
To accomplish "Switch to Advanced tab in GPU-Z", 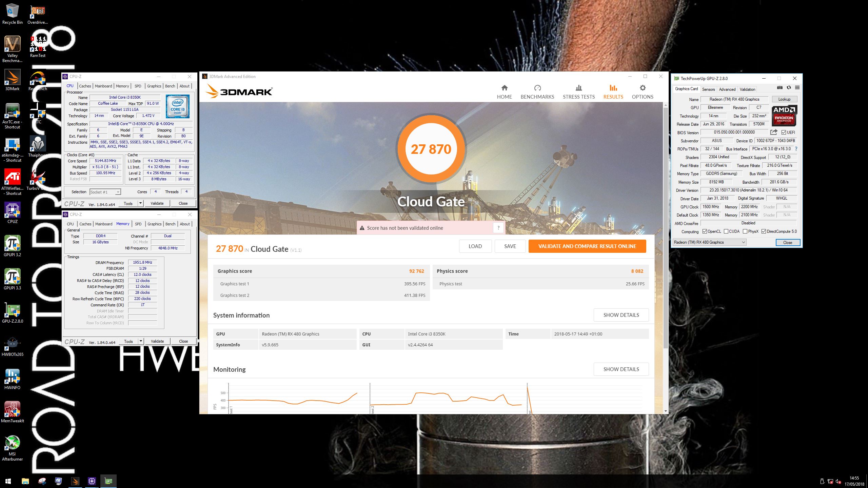I will click(727, 89).
